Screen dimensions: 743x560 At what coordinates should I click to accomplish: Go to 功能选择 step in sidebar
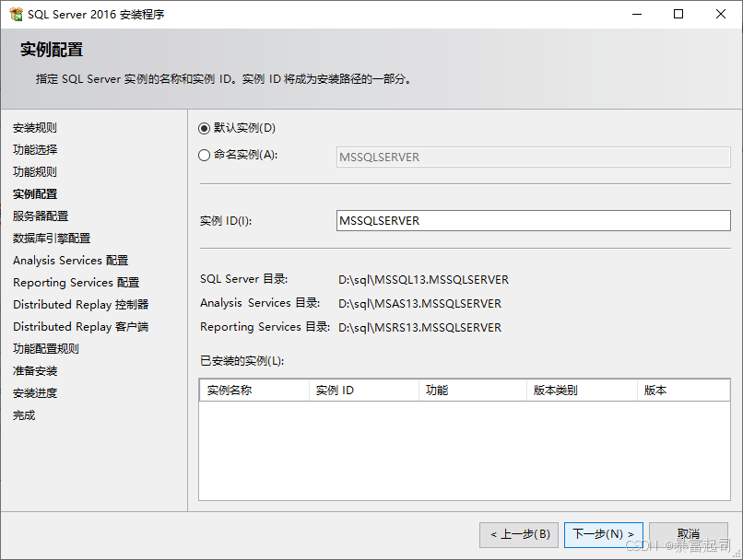tap(35, 150)
